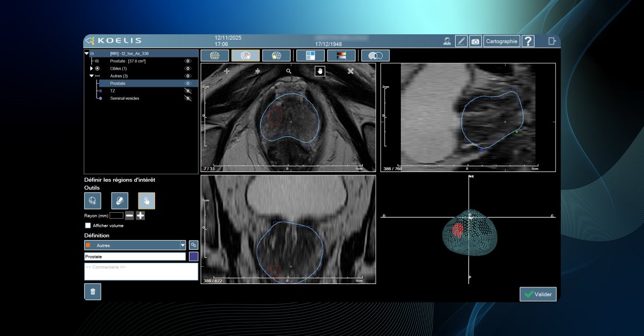Collapse the Autres (3) group

(92, 76)
